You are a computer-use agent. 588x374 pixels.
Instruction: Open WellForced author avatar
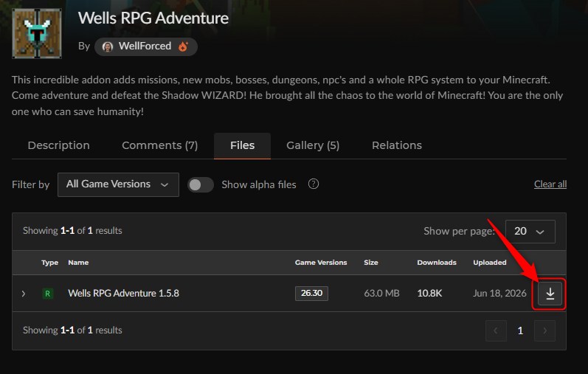coord(108,47)
